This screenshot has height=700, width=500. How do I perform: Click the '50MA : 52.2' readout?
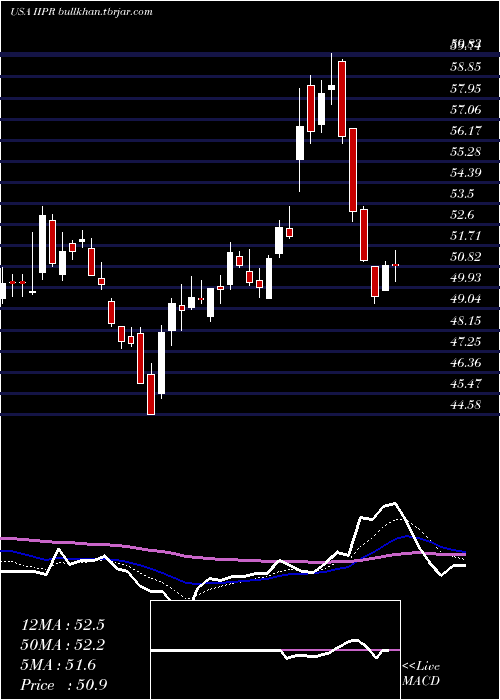pos(63,645)
